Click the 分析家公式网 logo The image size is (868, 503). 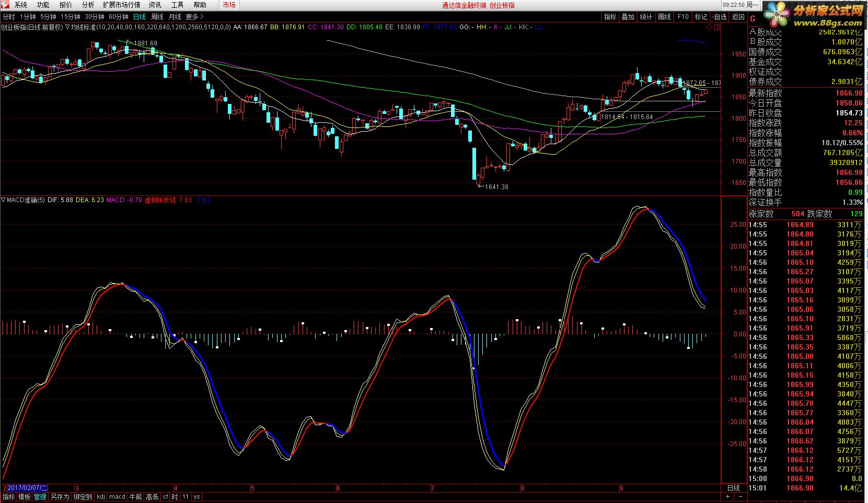815,14
